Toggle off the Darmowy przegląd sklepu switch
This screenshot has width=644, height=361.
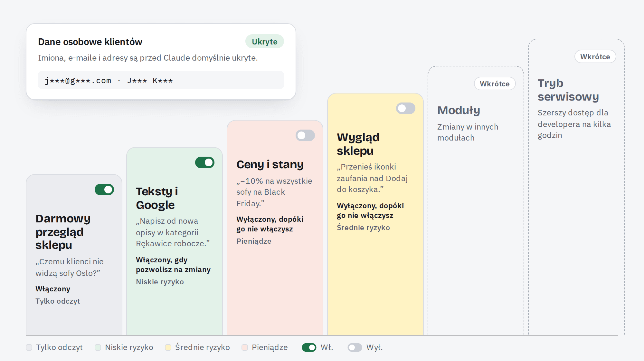(104, 190)
